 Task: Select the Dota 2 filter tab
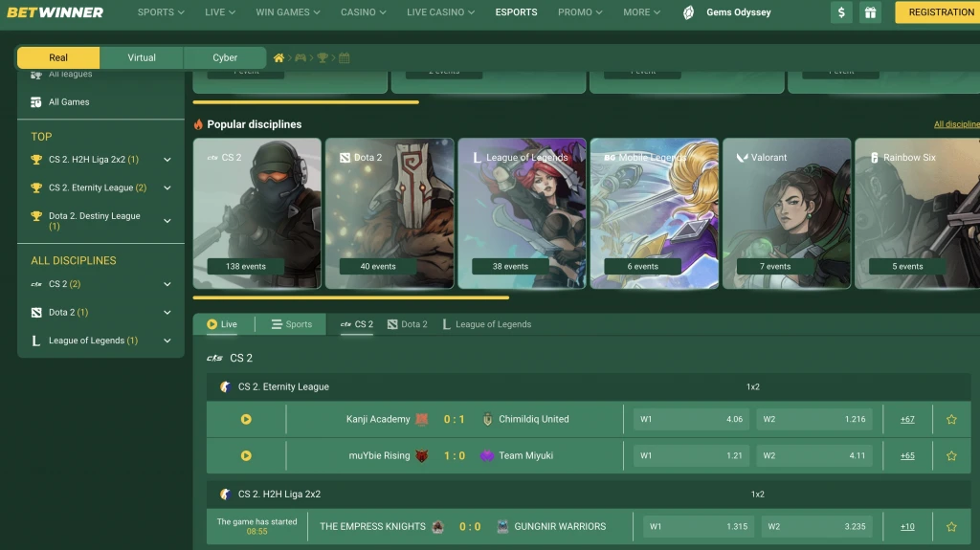(x=407, y=324)
